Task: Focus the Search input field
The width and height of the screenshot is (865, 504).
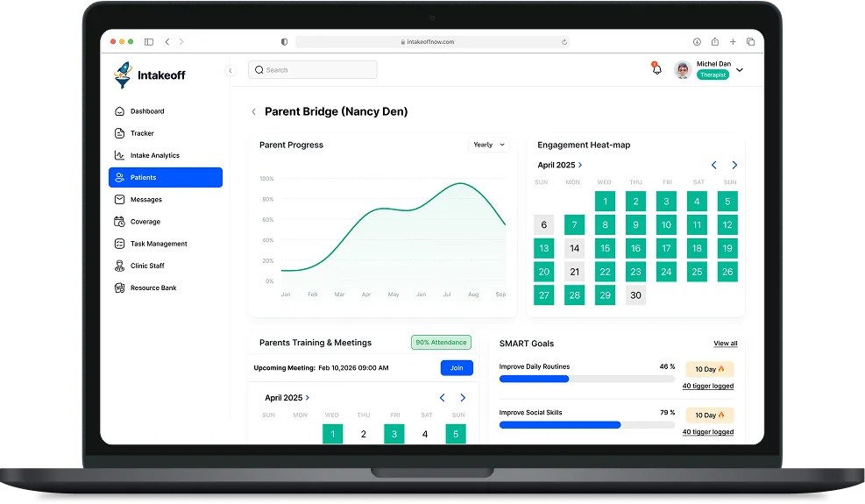Action: pyautogui.click(x=313, y=70)
